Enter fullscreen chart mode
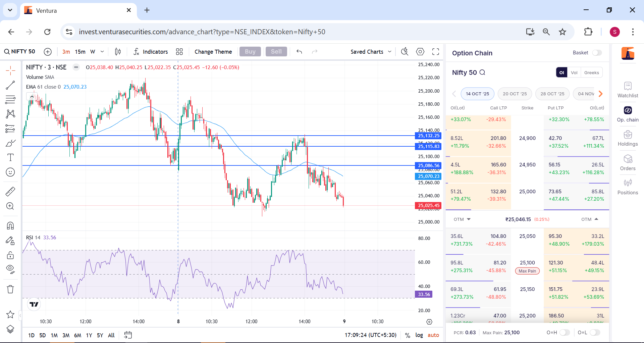The image size is (644, 343). [x=435, y=52]
